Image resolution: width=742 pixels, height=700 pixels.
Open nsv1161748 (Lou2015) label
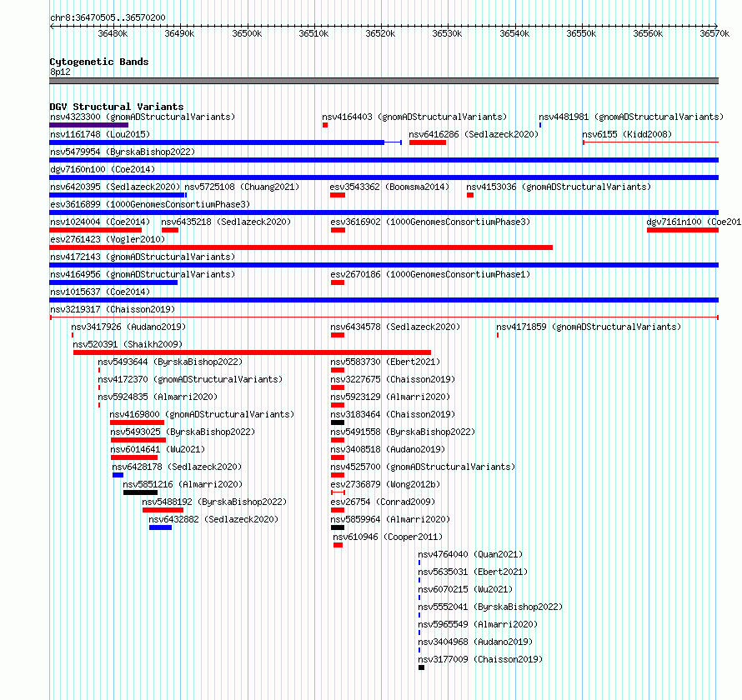click(100, 134)
